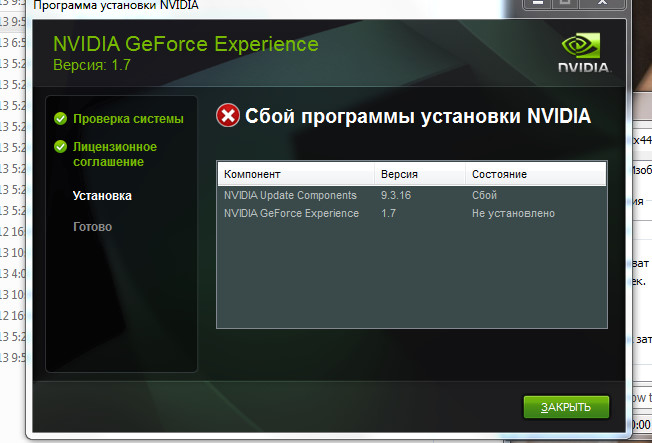
Task: Click the Программа установки NVIDIA window title
Action: point(116,5)
